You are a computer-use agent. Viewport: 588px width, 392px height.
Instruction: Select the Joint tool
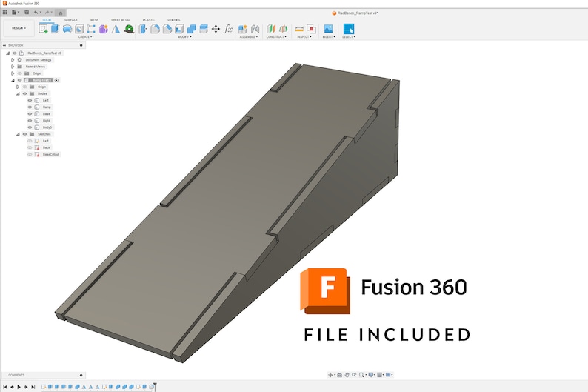pos(255,29)
